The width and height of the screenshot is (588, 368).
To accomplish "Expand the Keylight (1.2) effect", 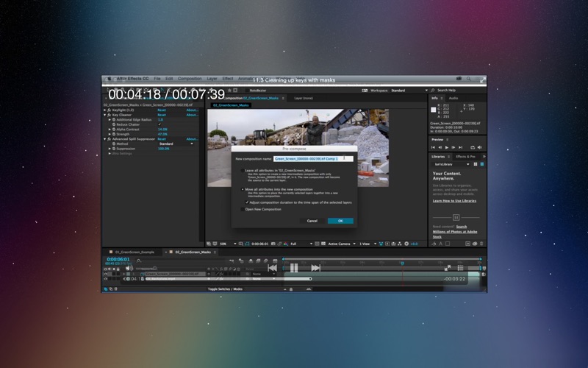I will (104, 110).
